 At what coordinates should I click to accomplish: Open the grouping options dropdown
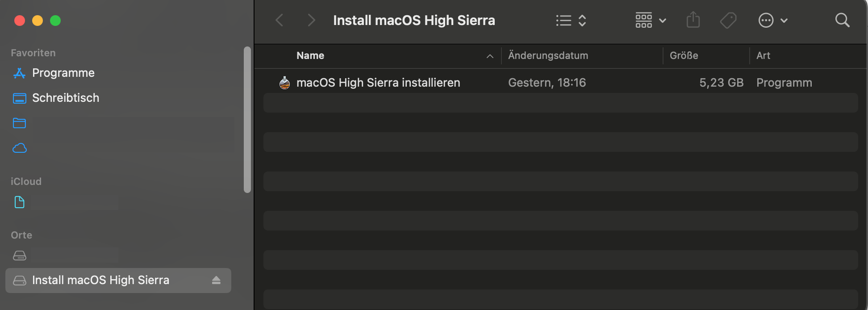(651, 20)
